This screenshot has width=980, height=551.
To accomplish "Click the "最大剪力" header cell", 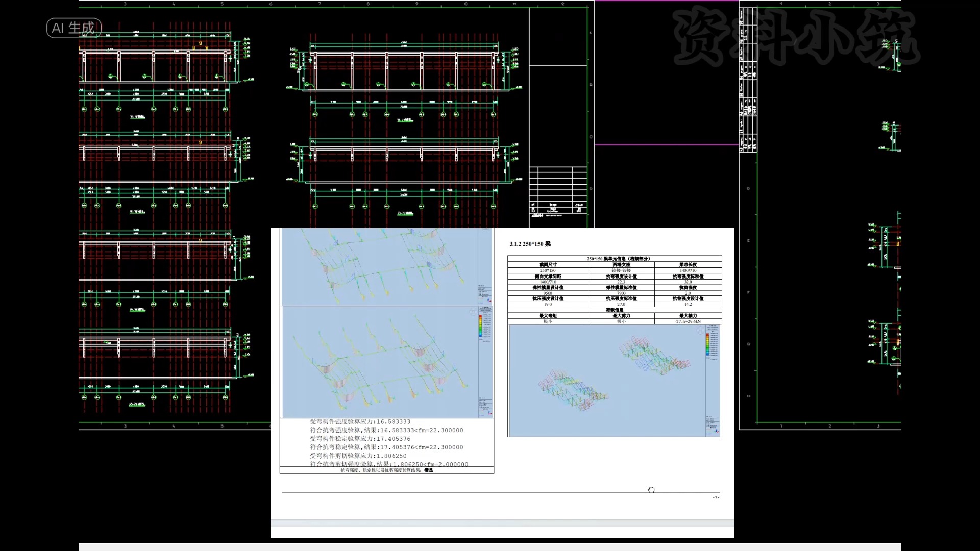I will [621, 316].
